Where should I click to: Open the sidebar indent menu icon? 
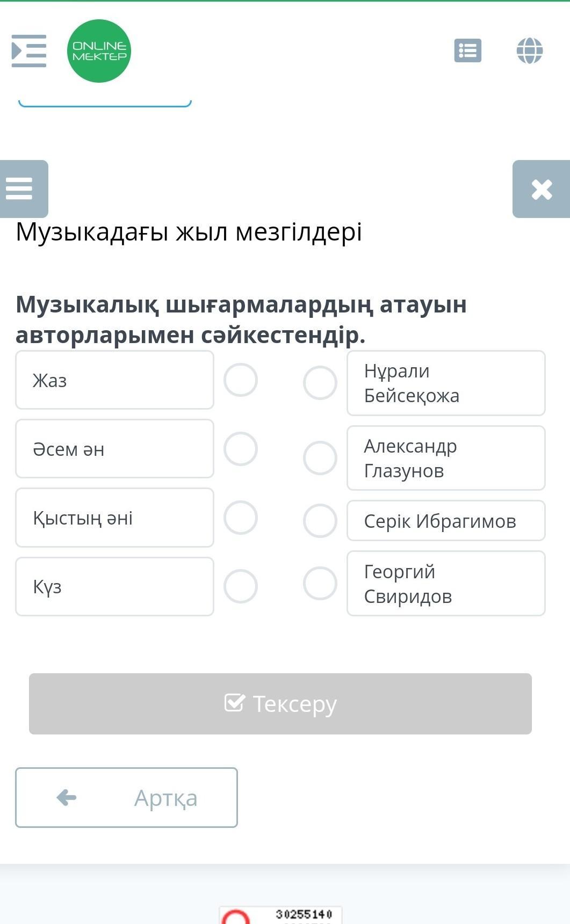click(29, 51)
